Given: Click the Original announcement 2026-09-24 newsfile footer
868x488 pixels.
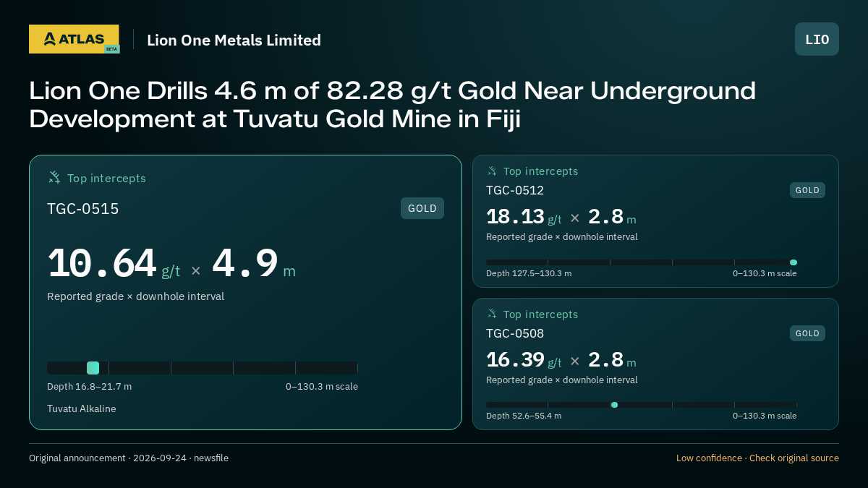Looking at the screenshot, I should pos(129,458).
